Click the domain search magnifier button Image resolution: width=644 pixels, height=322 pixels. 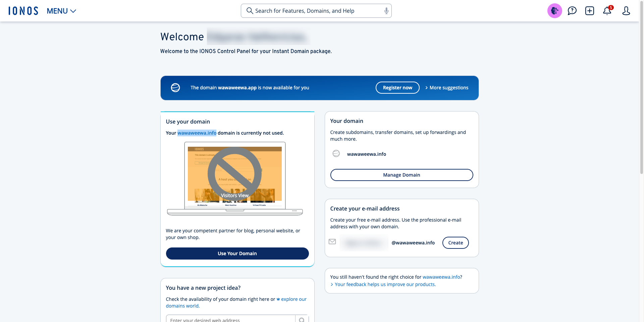tap(302, 319)
